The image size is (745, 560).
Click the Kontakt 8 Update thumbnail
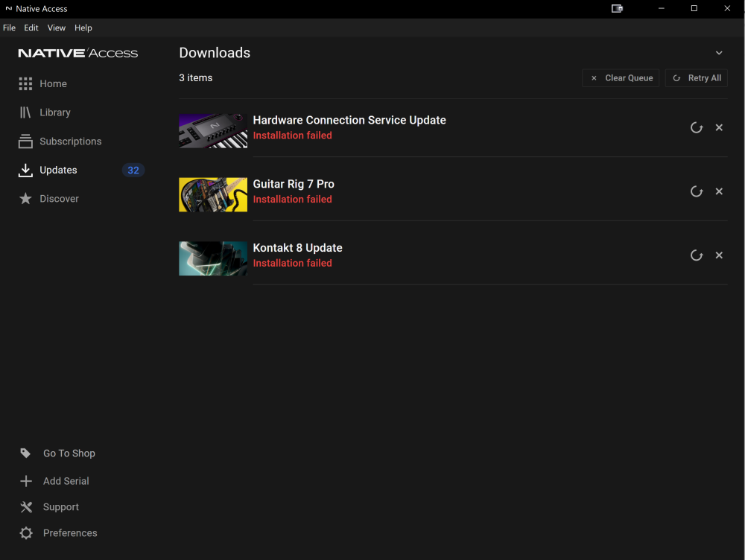pos(213,258)
